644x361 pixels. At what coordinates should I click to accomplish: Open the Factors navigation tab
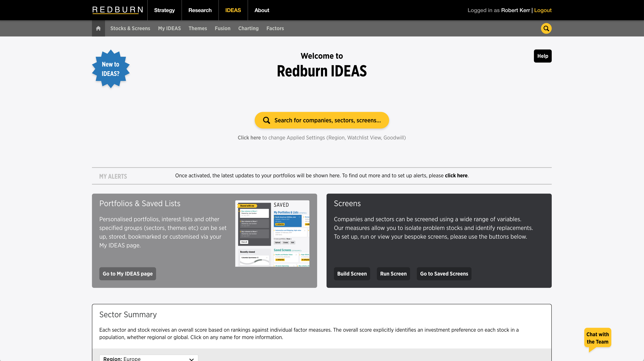(275, 28)
